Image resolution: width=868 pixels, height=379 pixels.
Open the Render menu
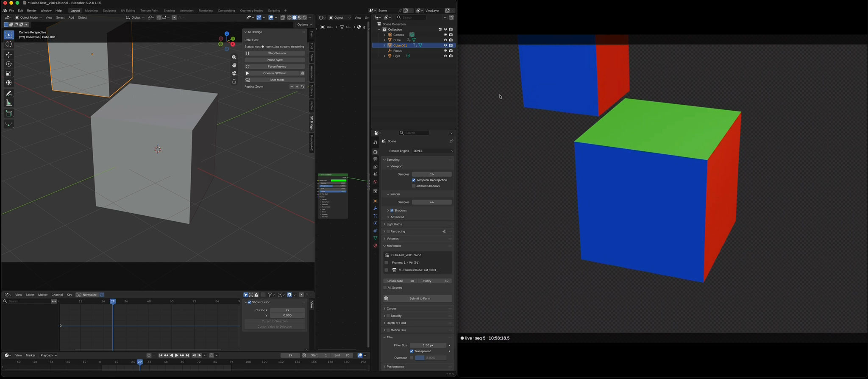coord(32,11)
